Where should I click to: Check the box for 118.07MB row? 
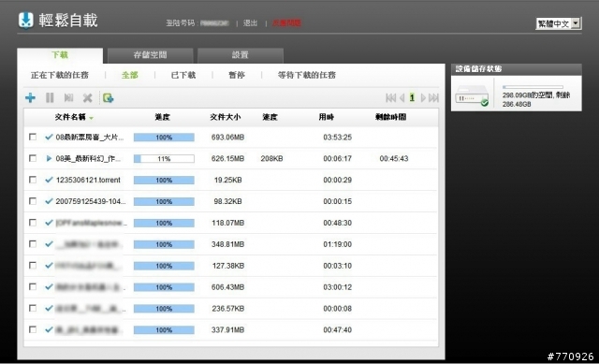click(33, 223)
